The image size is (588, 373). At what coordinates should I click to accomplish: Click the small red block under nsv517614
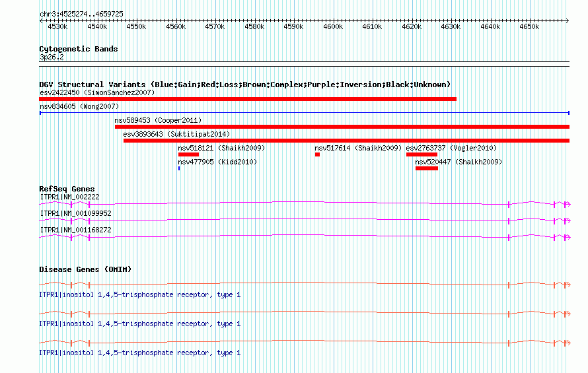(317, 154)
